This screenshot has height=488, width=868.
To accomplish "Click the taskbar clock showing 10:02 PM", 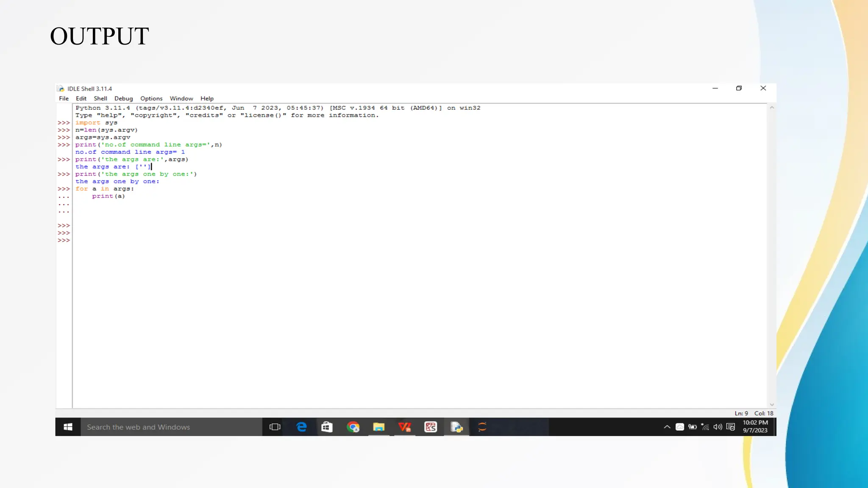I will click(755, 427).
